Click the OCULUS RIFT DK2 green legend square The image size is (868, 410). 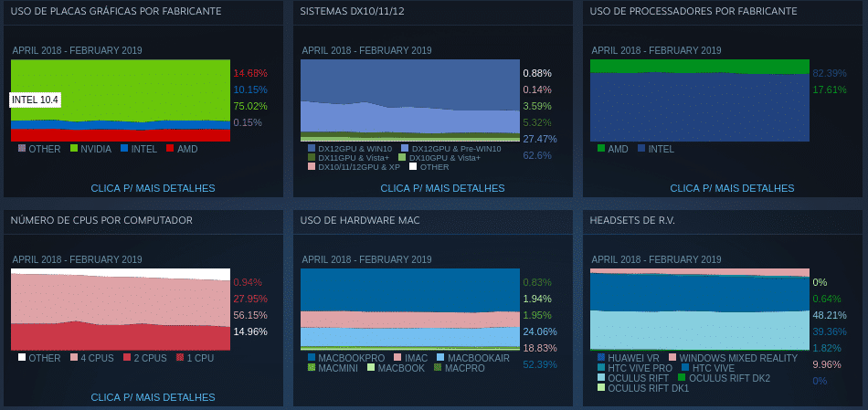pos(682,378)
